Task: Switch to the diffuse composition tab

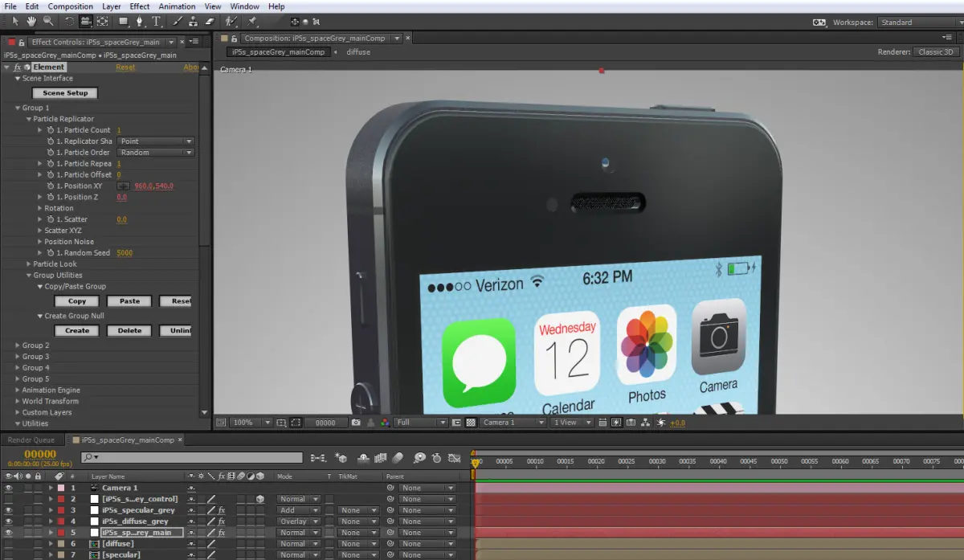Action: (x=358, y=52)
